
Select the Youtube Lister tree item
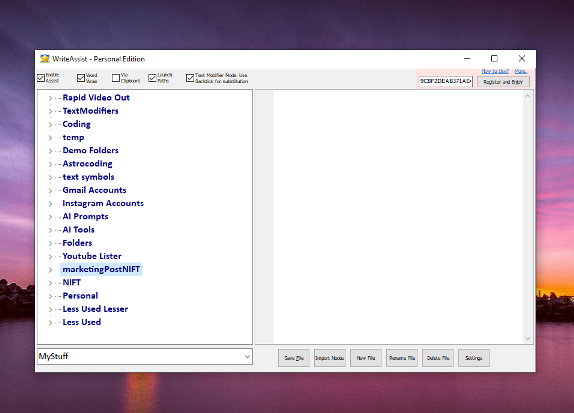point(92,256)
